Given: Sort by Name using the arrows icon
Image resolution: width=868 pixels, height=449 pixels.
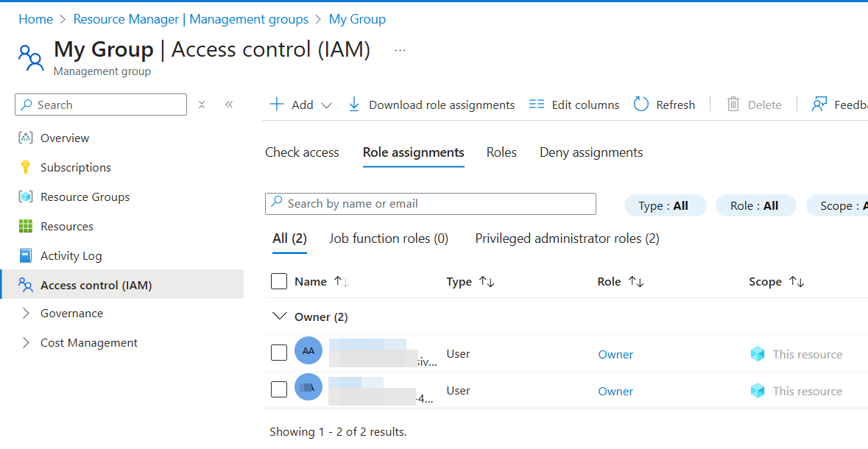Looking at the screenshot, I should click(x=342, y=282).
